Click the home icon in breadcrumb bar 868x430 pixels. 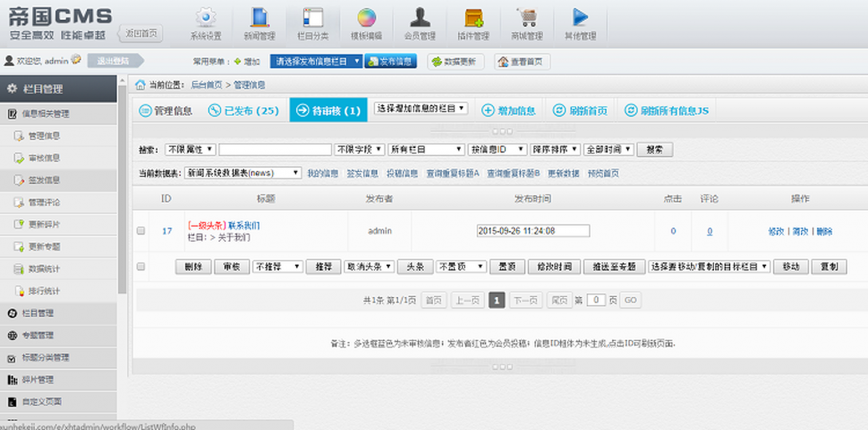point(140,85)
